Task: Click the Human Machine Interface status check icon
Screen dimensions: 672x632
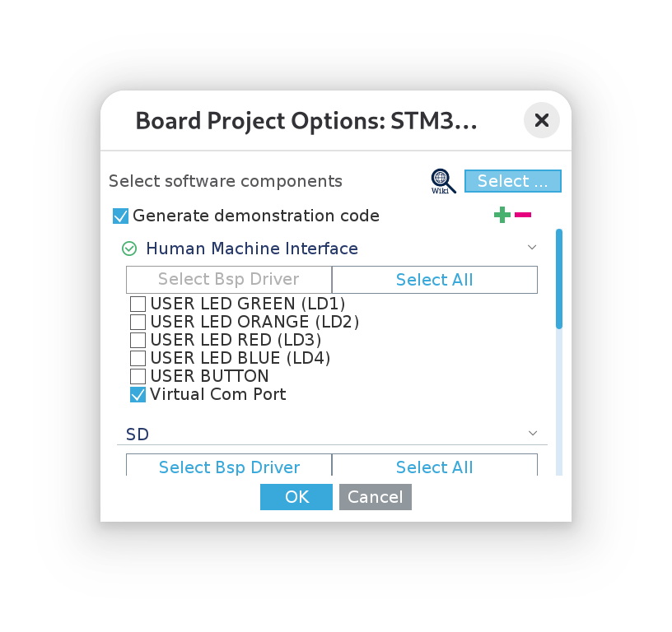Action: 128,249
